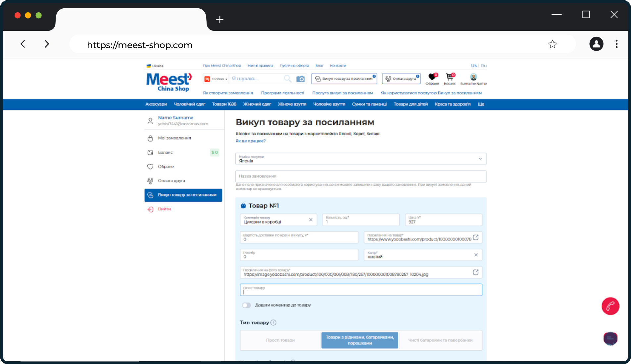
Task: Open the Товари для дітей category
Action: coord(411,104)
